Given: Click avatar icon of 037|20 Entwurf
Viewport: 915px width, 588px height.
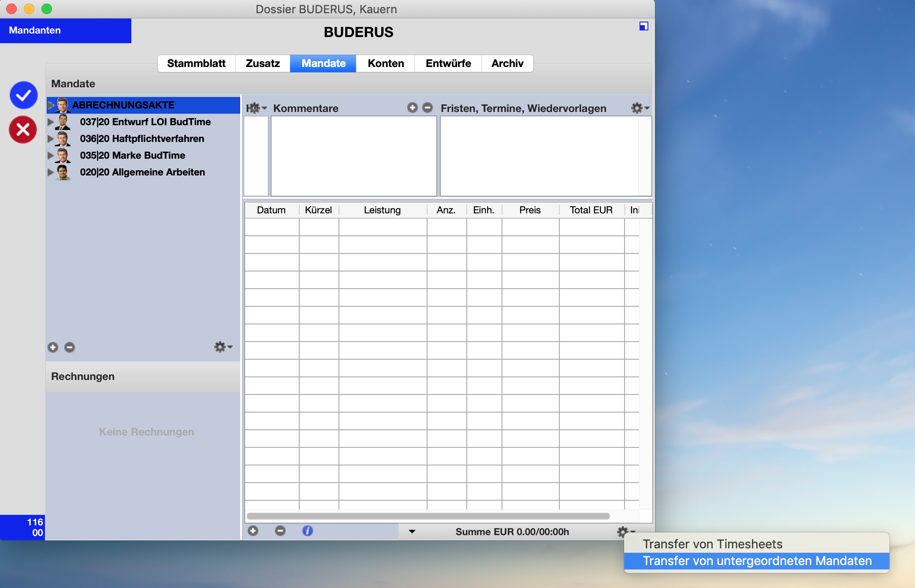Looking at the screenshot, I should pyautogui.click(x=63, y=122).
